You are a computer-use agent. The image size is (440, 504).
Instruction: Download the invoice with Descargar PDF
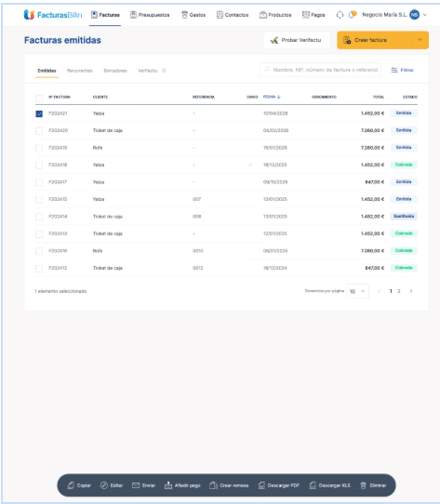tap(279, 485)
